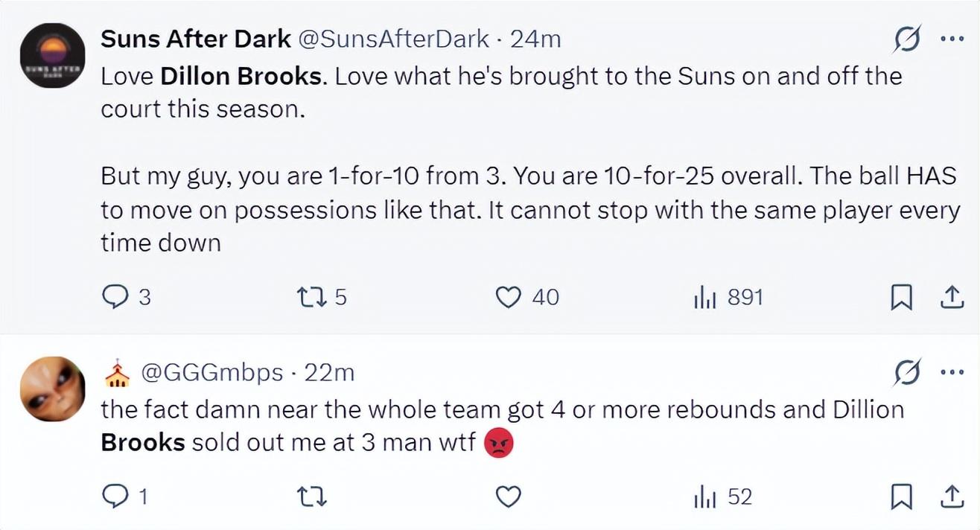Screen dimensions: 980x530
Task: Share the Suns After Dark tweet
Action: pyautogui.click(x=949, y=298)
